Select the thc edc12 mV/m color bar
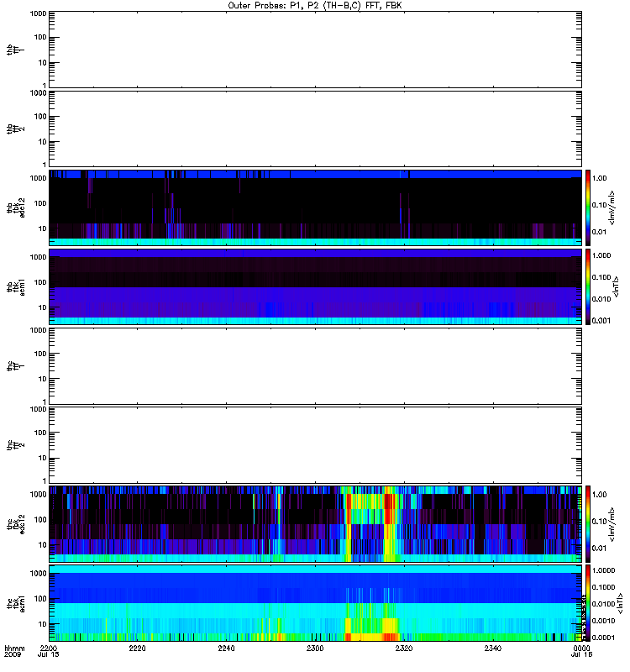Viewport: 630px width, 672px height. click(x=588, y=523)
